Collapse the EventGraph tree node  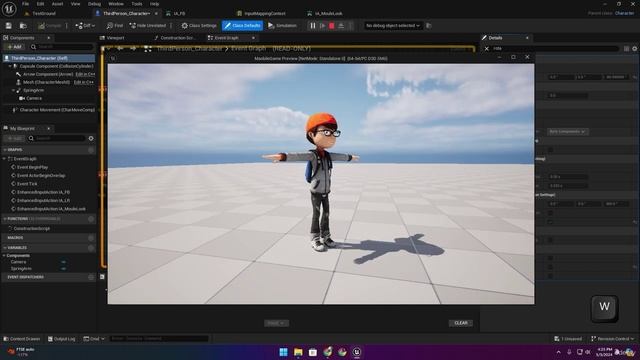tap(5, 159)
